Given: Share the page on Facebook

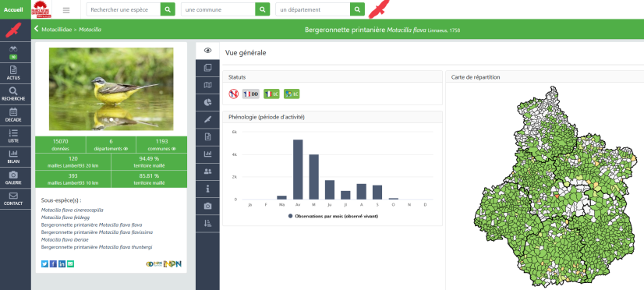Looking at the screenshot, I should [53, 263].
